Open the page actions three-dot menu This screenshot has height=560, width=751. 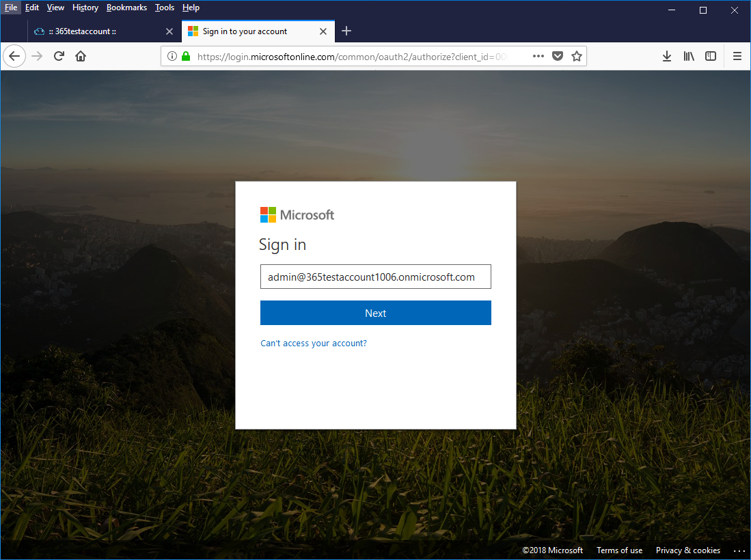tap(538, 57)
